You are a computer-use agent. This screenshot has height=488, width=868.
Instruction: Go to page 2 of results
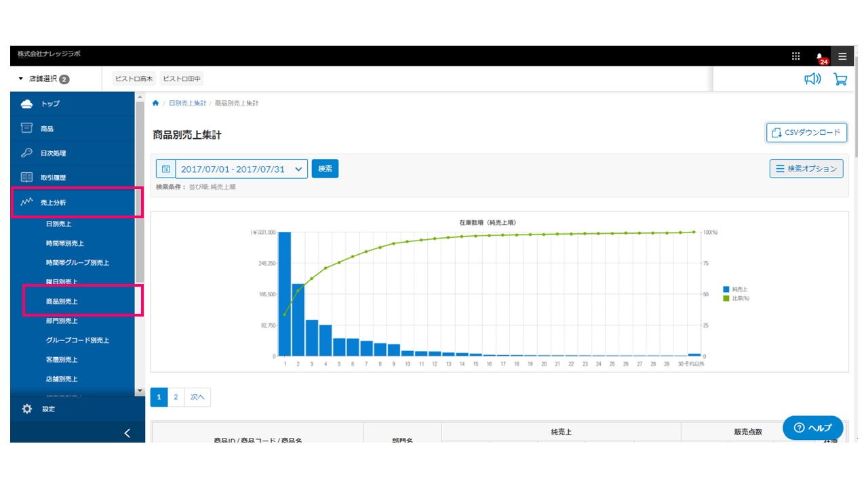176,397
